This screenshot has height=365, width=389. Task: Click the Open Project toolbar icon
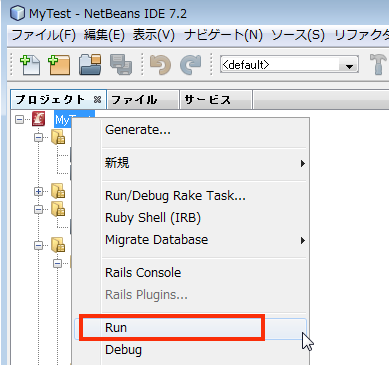(x=90, y=65)
